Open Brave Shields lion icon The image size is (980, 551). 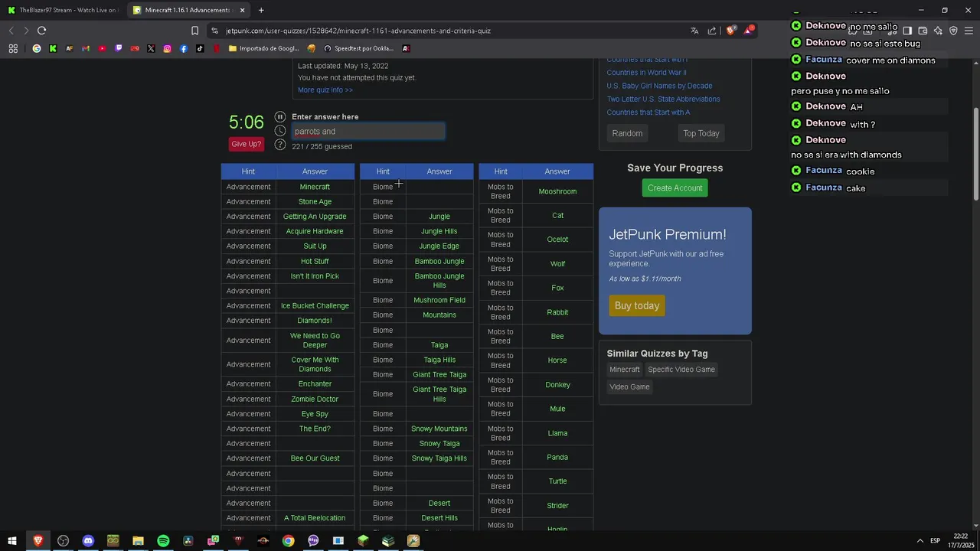click(731, 31)
